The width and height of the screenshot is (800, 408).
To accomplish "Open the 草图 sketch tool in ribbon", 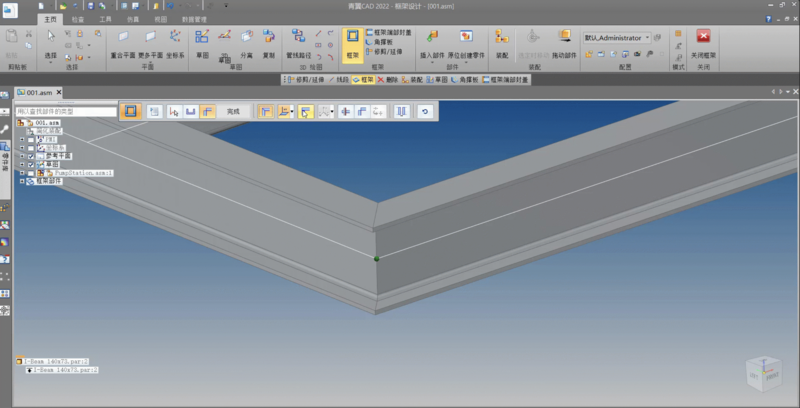I will click(x=202, y=42).
